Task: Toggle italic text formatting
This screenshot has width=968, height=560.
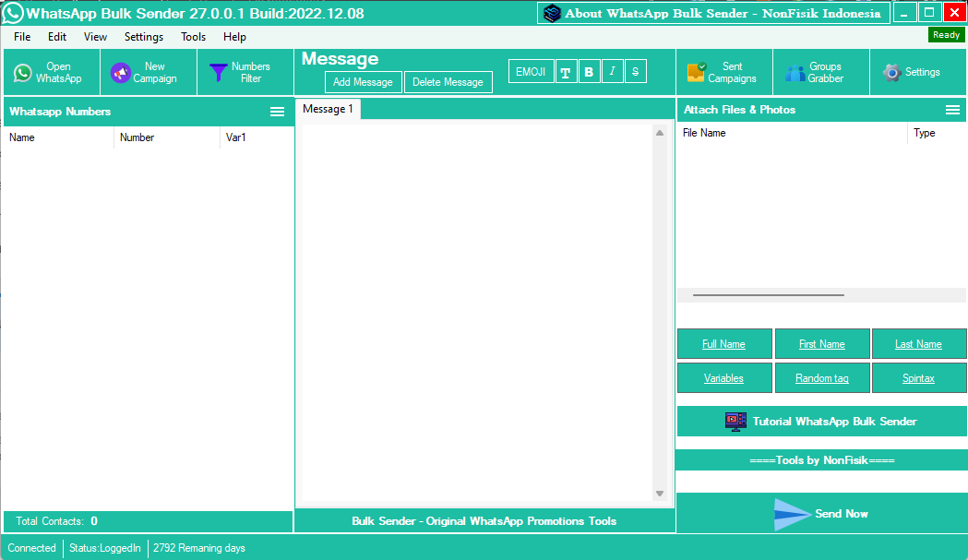Action: 612,72
